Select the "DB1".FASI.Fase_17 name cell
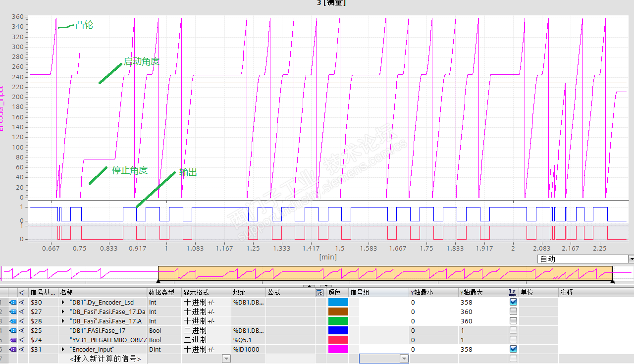 click(103, 330)
